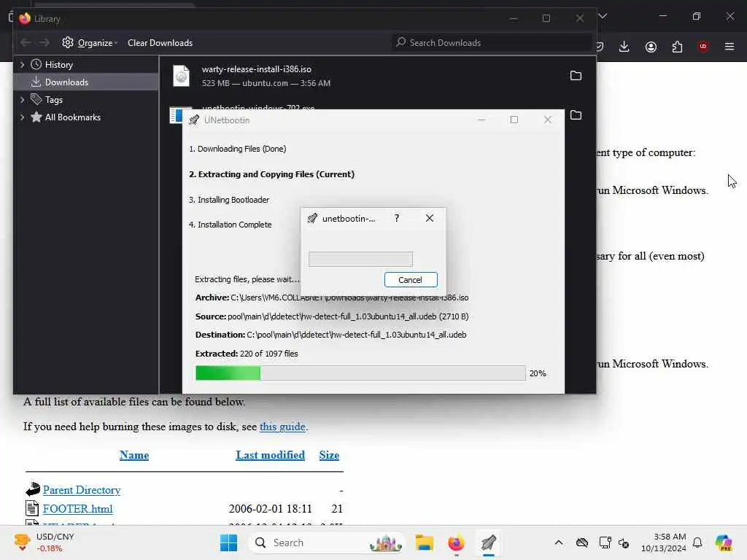Expand the History tree item
747x560 pixels.
point(22,64)
